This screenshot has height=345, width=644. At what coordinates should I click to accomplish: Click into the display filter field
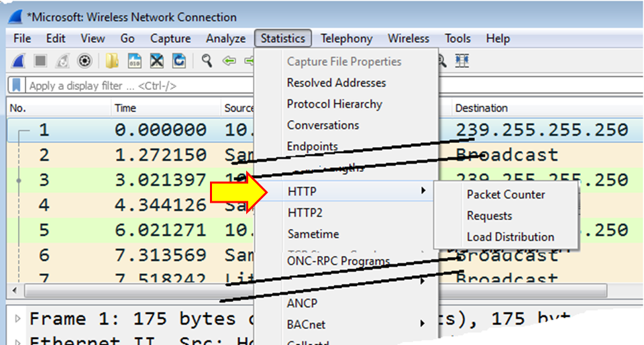point(140,86)
